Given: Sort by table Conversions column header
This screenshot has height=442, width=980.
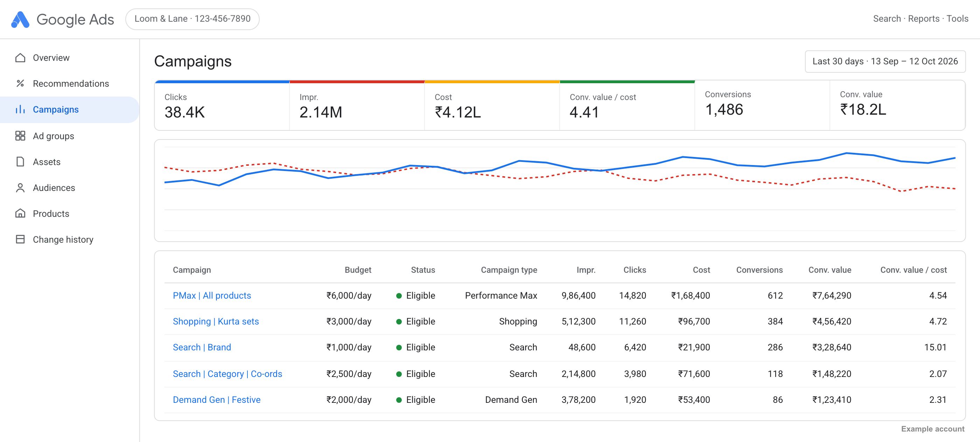Looking at the screenshot, I should [x=759, y=270].
